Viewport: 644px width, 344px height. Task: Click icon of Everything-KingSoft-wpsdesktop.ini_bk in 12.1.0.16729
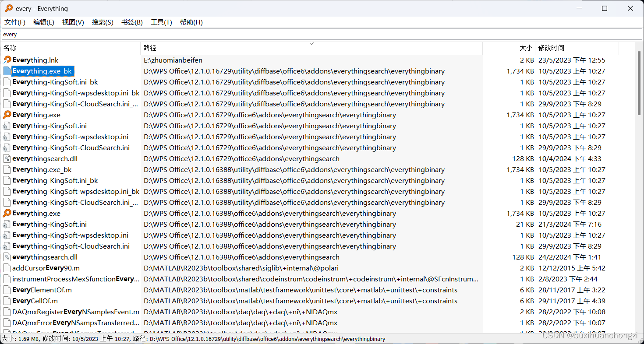[7, 93]
